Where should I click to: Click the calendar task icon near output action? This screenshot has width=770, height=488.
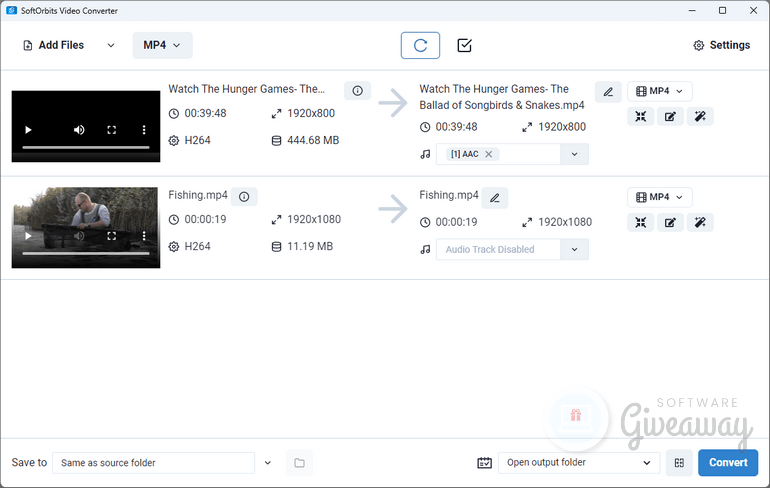(x=485, y=463)
